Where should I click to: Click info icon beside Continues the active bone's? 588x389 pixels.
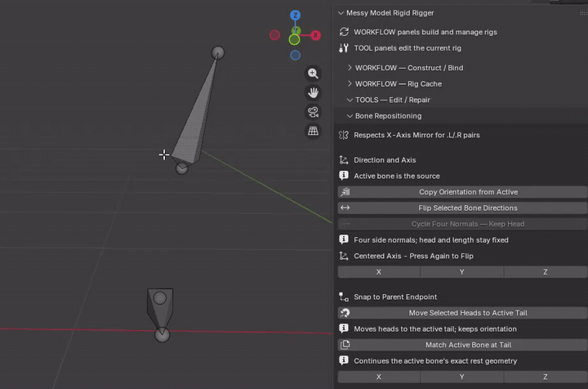click(x=344, y=360)
